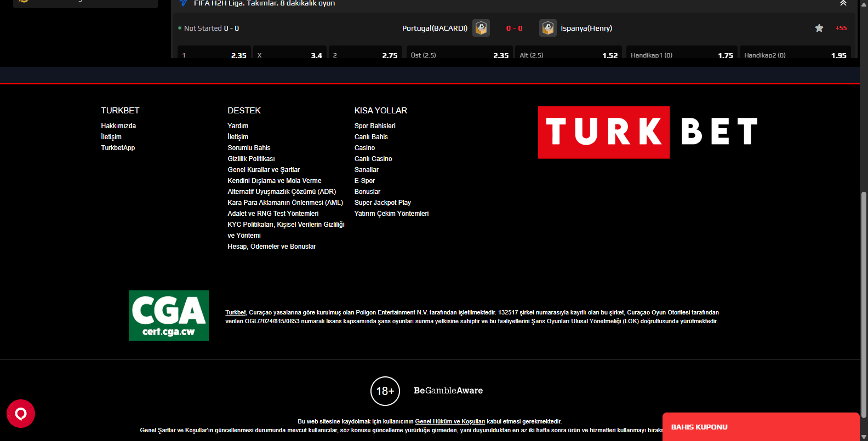Image resolution: width=868 pixels, height=441 pixels.
Task: Open Kara Para Aklamanın Önlenmesi (AML)
Action: click(285, 203)
